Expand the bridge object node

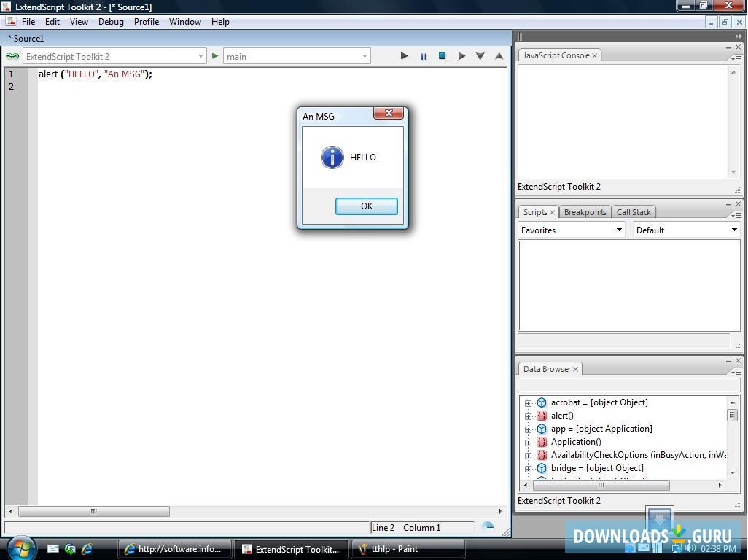[x=528, y=468]
